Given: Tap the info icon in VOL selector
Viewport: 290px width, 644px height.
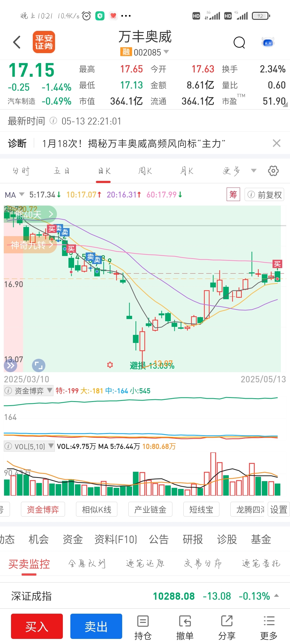Looking at the screenshot, I should tap(9, 446).
